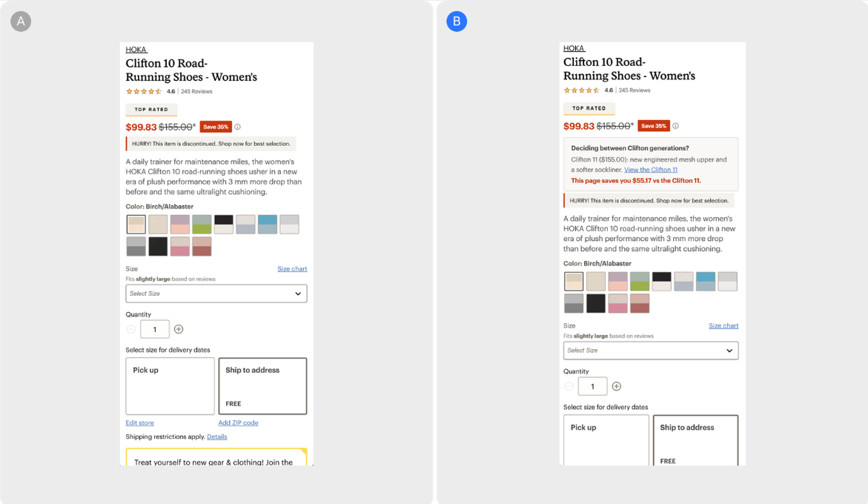This screenshot has height=504, width=868.
Task: Choose Ship to address option in panel B
Action: (x=696, y=440)
